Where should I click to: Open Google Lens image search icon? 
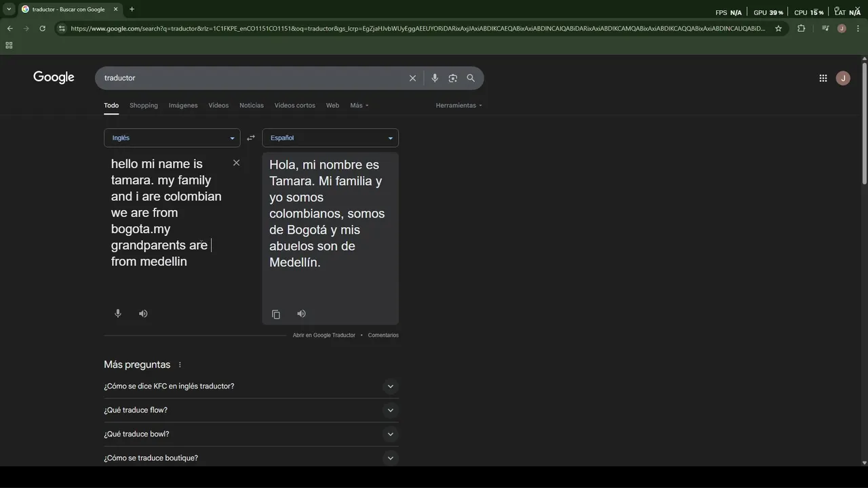click(453, 78)
